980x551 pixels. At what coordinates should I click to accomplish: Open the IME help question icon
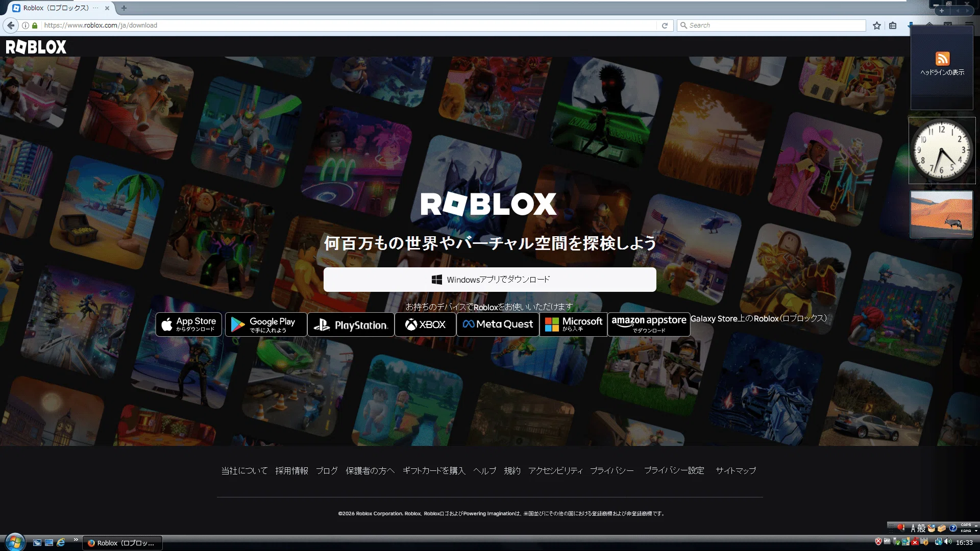pyautogui.click(x=953, y=528)
